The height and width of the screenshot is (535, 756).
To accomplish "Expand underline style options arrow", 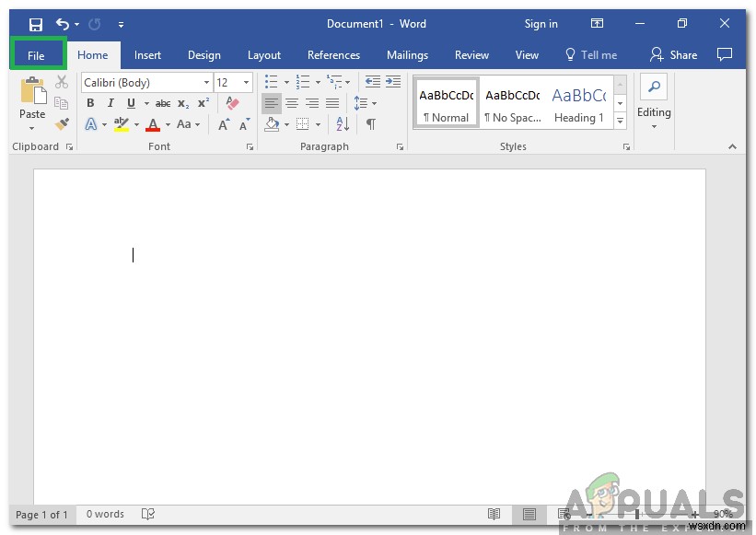I will (146, 103).
